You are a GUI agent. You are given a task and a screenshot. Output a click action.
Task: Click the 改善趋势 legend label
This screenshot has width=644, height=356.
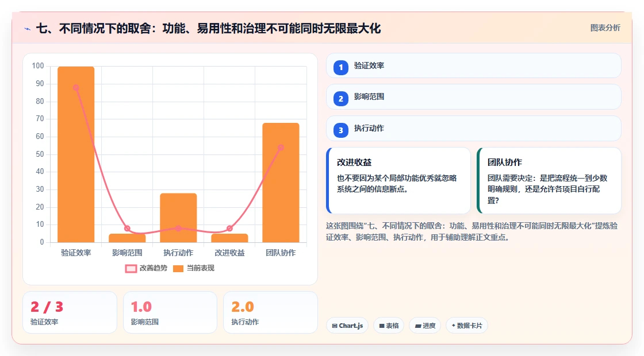click(153, 268)
